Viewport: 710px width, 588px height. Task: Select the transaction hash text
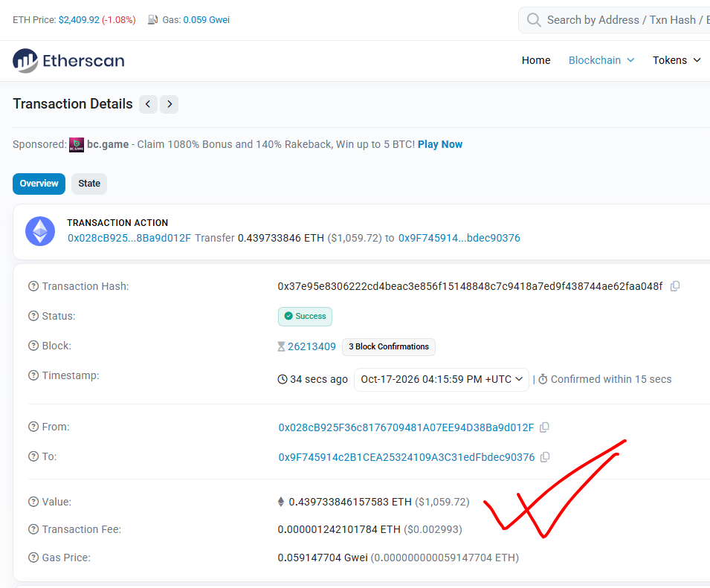[470, 286]
